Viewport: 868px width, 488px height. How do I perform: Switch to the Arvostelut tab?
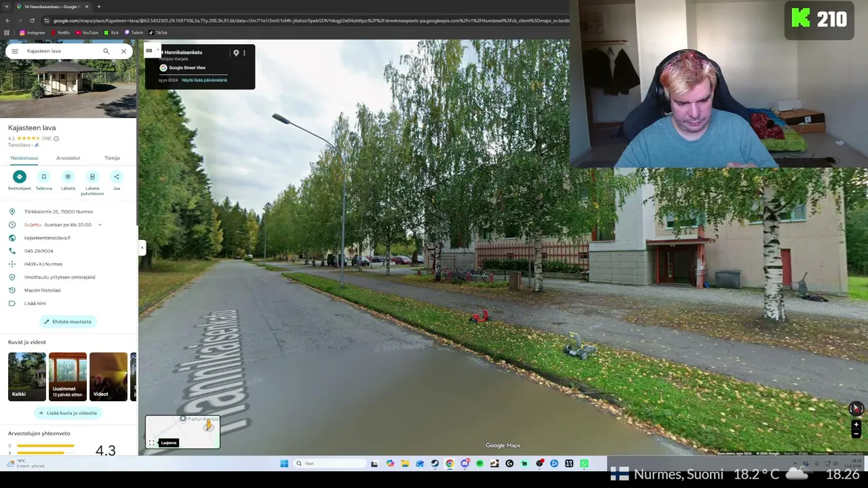[x=68, y=158]
